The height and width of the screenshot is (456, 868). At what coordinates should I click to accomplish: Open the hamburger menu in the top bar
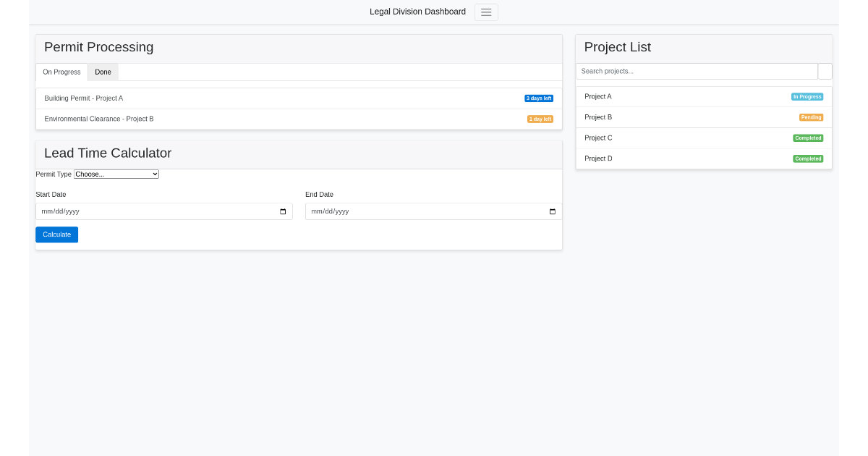pyautogui.click(x=485, y=12)
